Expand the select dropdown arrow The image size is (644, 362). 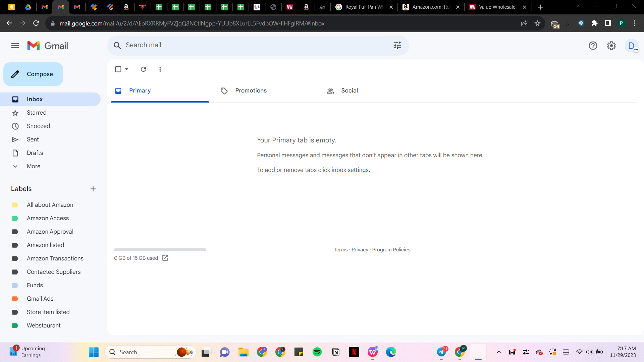[127, 69]
